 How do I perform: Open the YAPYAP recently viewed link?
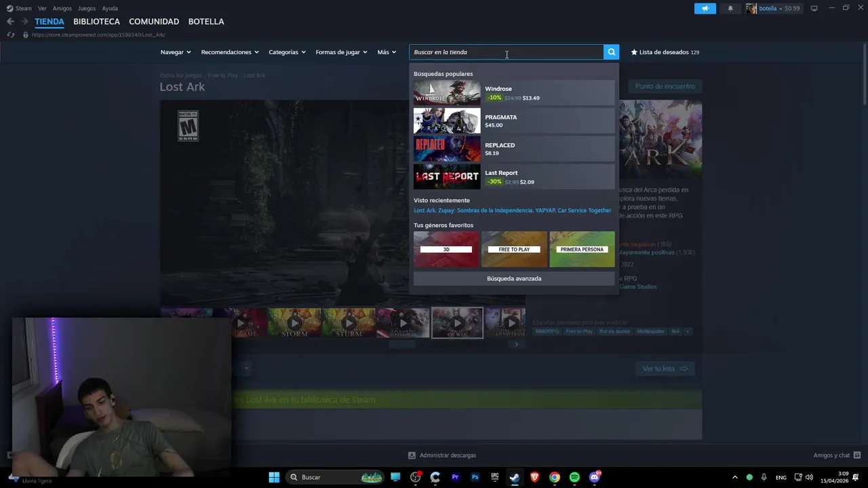tap(545, 210)
